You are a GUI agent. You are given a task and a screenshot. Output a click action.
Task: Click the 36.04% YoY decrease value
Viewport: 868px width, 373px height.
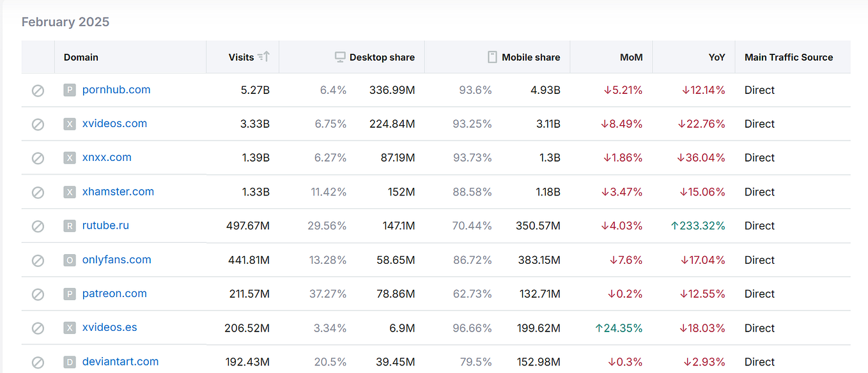701,158
